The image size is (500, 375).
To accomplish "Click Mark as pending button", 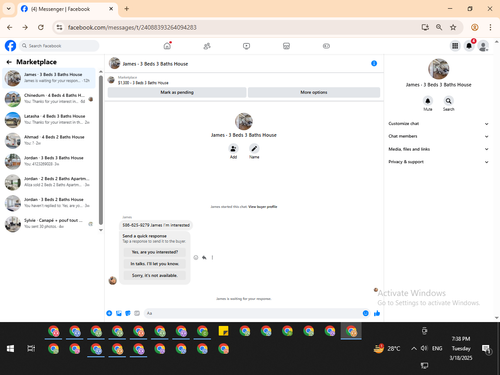I will 177,92.
